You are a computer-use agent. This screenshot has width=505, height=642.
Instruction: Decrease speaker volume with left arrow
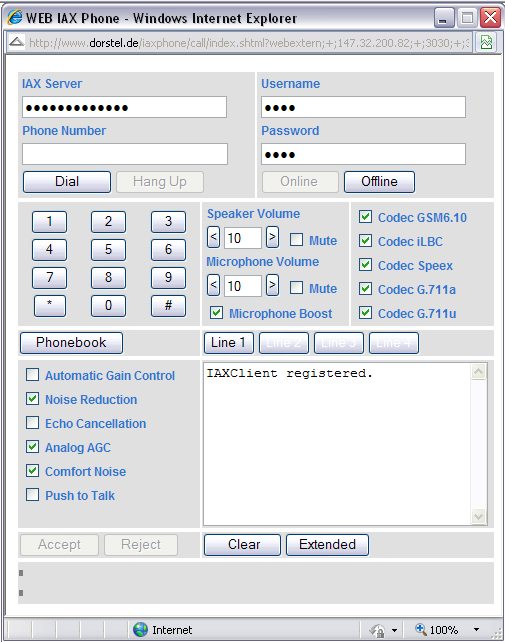(213, 237)
